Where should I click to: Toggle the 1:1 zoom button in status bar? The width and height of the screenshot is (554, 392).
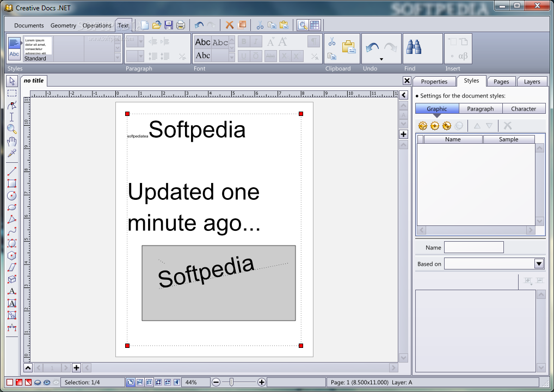(149, 382)
